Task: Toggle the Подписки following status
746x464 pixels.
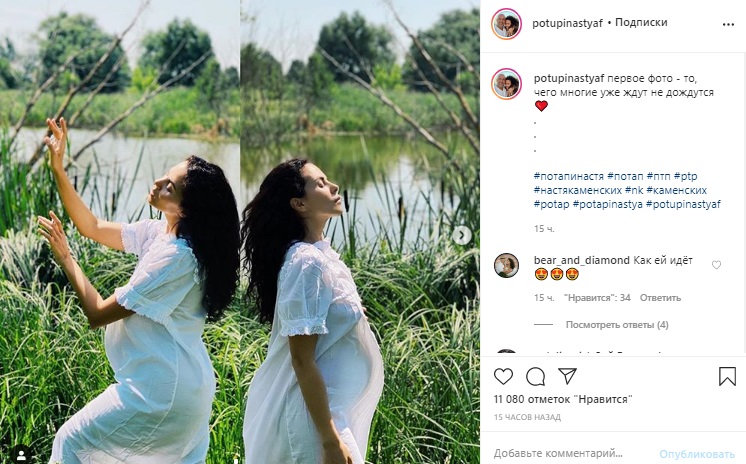Action: (641, 22)
